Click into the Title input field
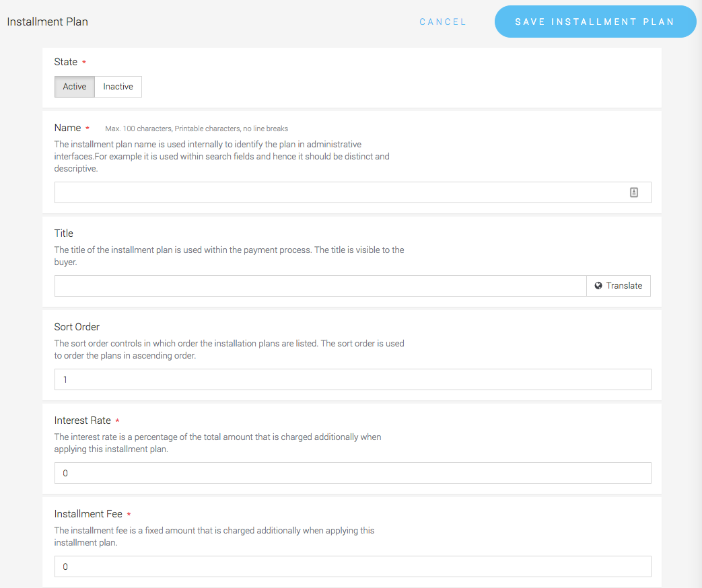This screenshot has width=702, height=588. click(320, 286)
